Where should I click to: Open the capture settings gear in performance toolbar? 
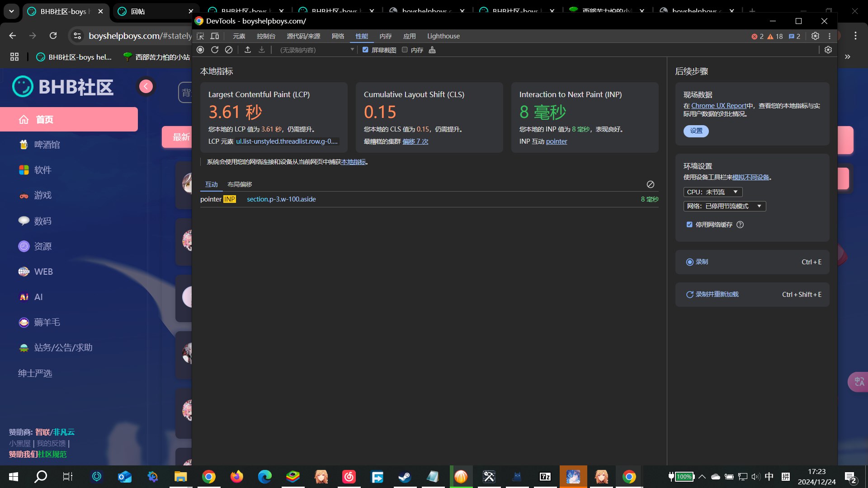(828, 50)
